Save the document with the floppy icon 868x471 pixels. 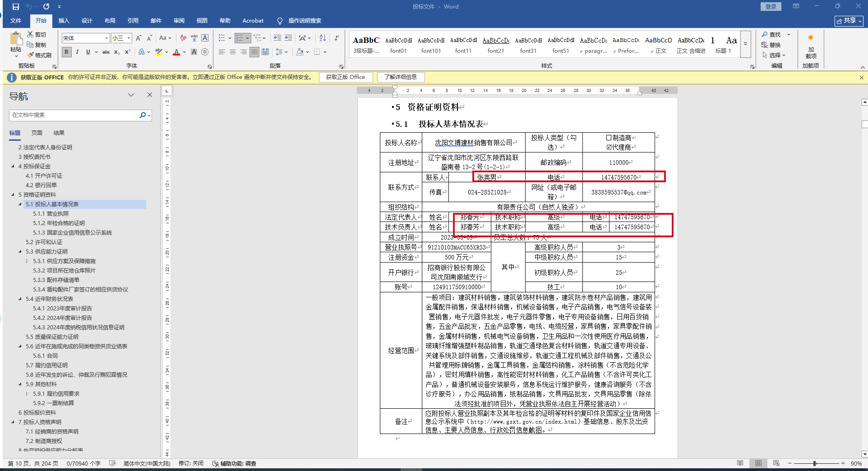point(16,7)
